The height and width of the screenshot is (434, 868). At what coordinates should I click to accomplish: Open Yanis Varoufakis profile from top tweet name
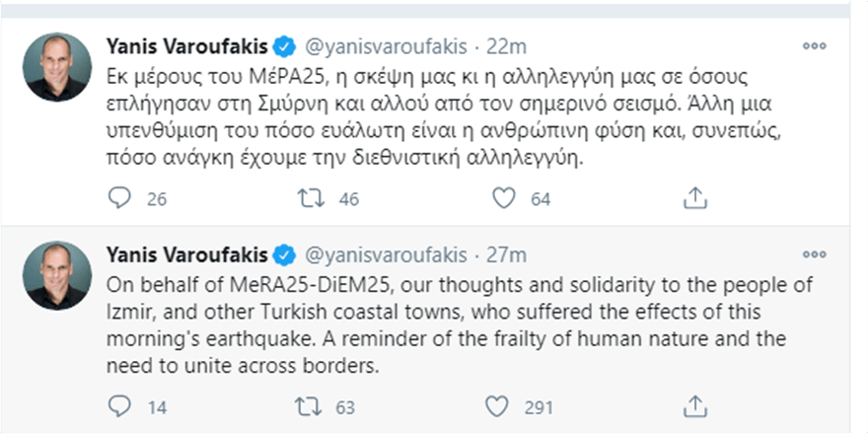(184, 46)
